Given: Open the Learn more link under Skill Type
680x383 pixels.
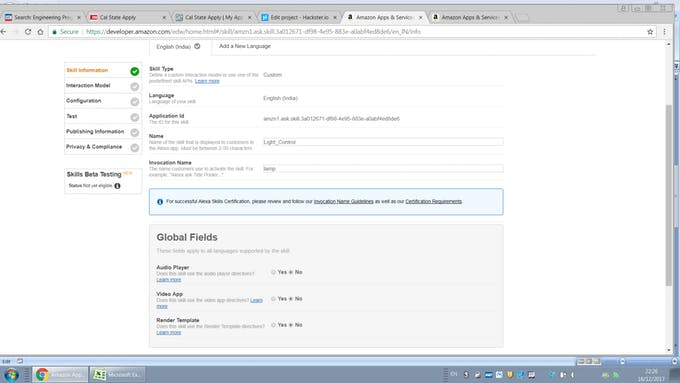Looking at the screenshot, I should (x=207, y=81).
